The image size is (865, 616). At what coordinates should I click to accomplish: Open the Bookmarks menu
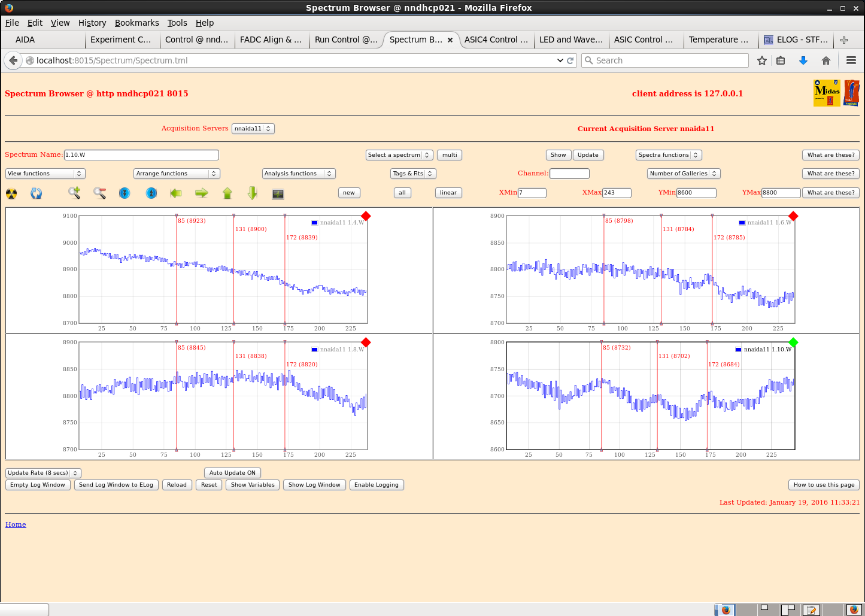(x=136, y=23)
